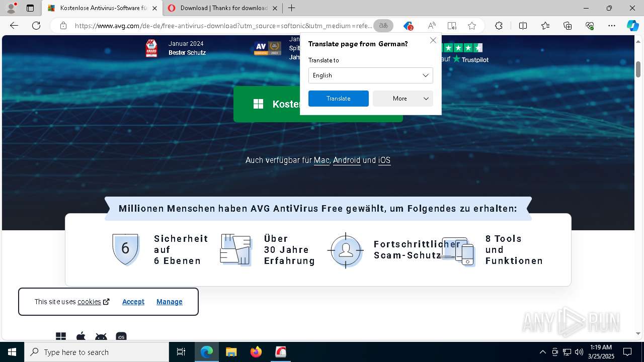Close the Download Thanks for download tab
This screenshot has height=362, width=644.
click(275, 8)
